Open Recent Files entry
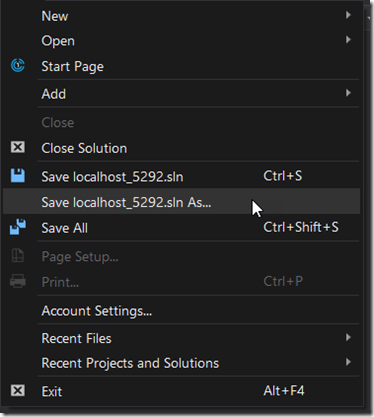This screenshot has height=417, width=374. click(x=182, y=338)
